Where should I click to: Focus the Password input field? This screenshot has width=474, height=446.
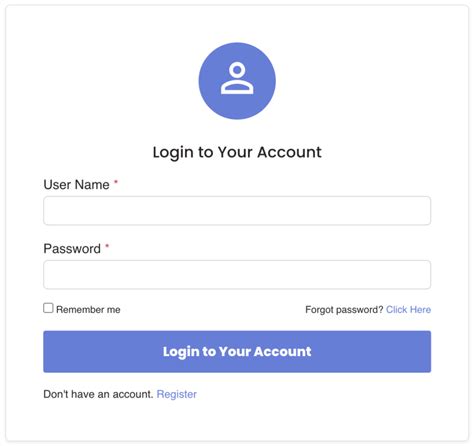(237, 275)
